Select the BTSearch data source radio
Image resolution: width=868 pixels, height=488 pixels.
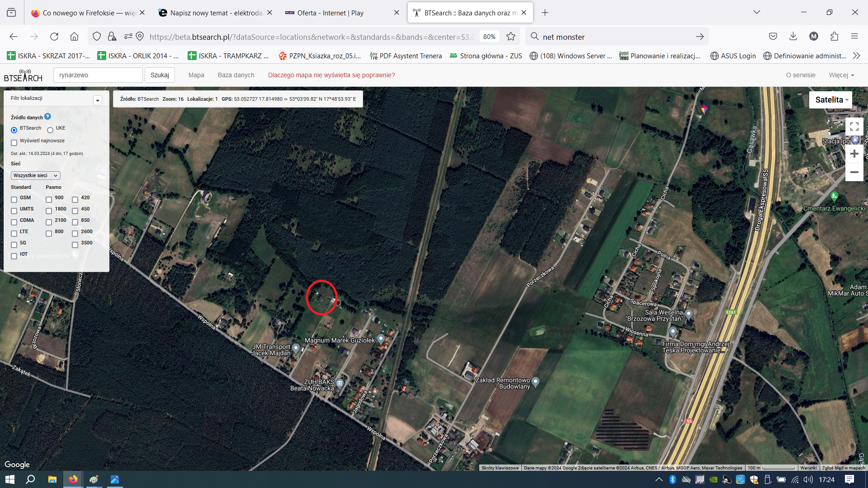[14, 130]
